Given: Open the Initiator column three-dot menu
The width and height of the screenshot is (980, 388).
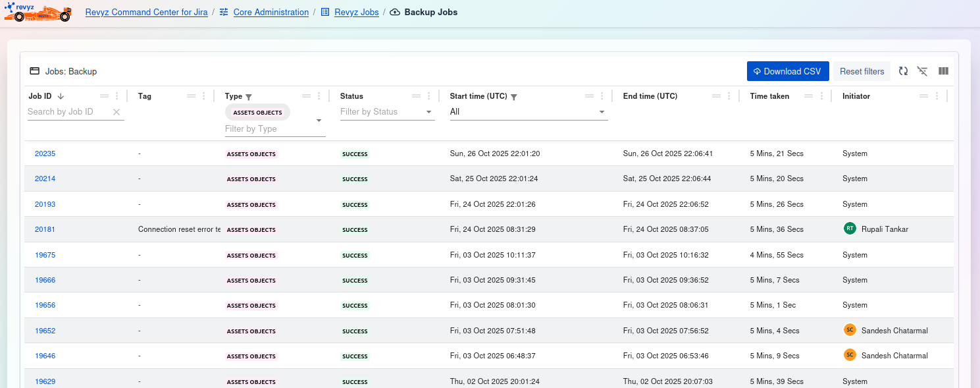Looking at the screenshot, I should (937, 96).
